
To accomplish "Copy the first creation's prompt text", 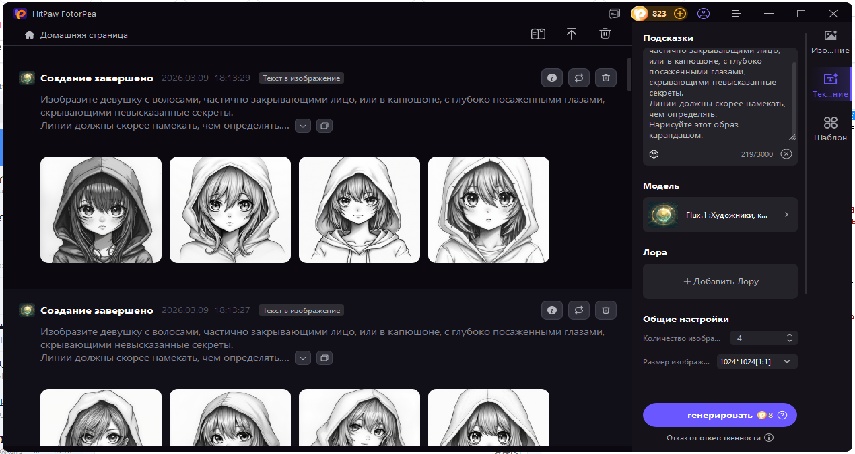I will [x=325, y=126].
